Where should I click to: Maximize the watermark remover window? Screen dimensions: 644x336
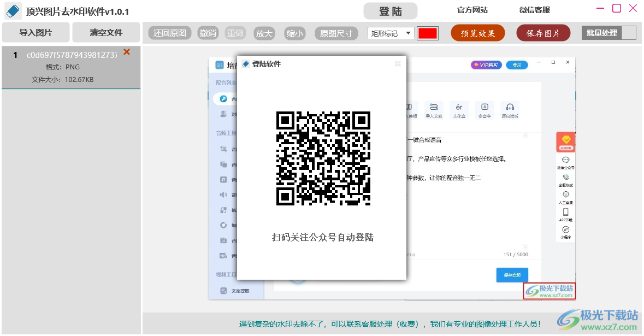[617, 8]
